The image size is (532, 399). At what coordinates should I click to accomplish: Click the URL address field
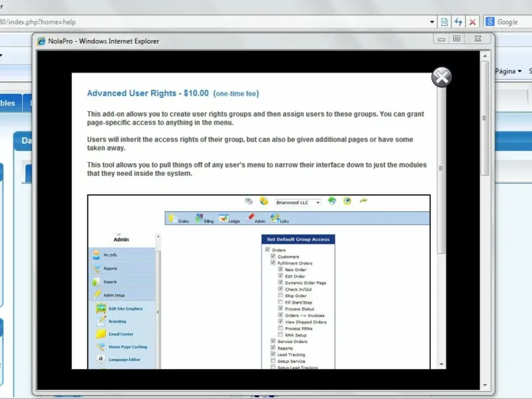pos(213,22)
